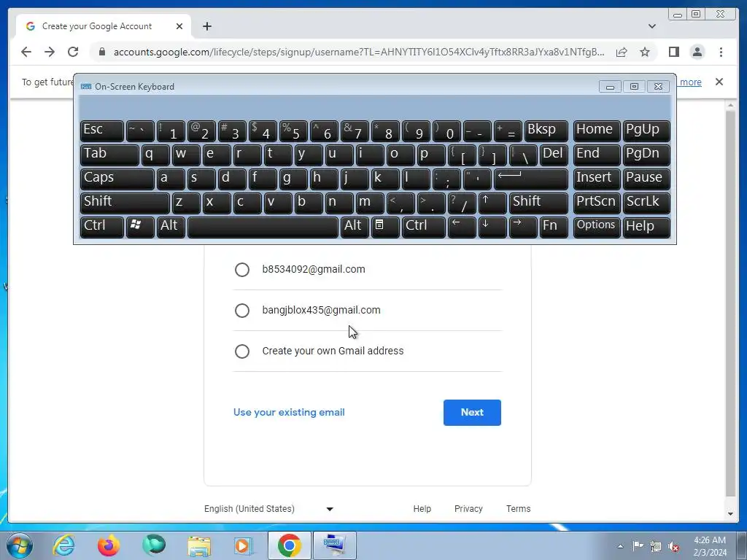The width and height of the screenshot is (747, 560).
Task: Click the Enter arrow key on keyboard
Action: point(531,179)
